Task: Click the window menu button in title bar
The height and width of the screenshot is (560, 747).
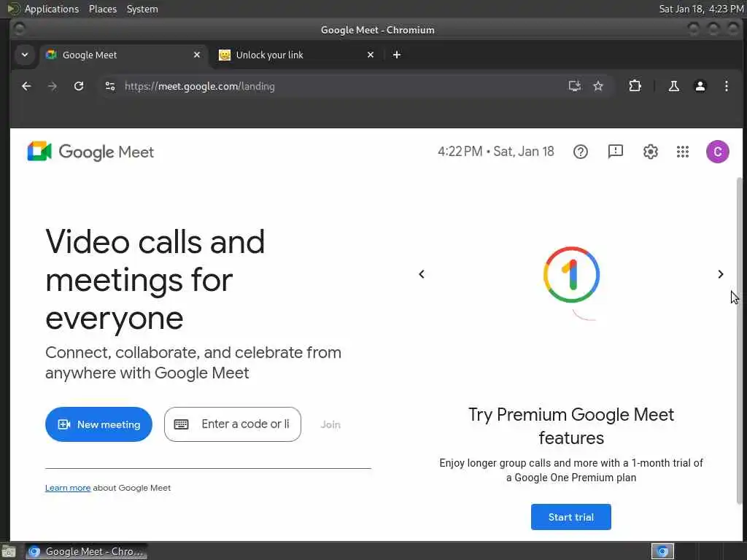Action: 20,29
